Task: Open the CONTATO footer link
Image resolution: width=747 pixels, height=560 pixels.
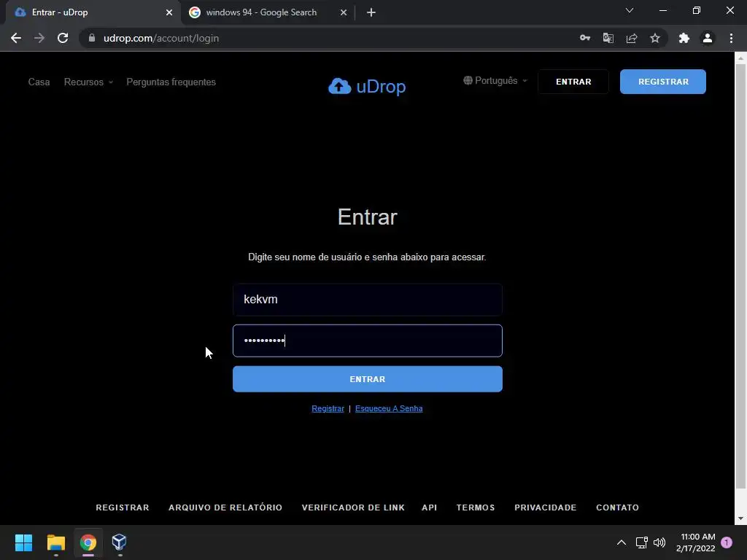Action: (x=617, y=507)
